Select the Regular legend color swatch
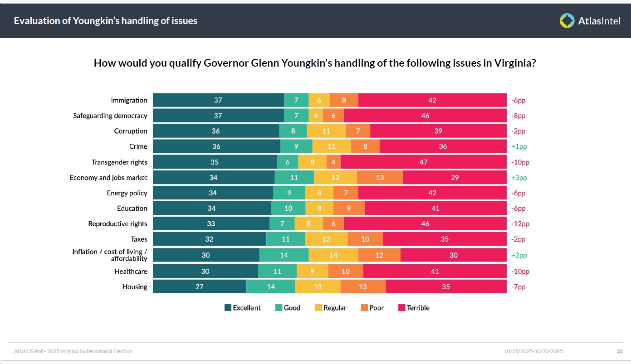Viewport: 631px width, 364px height. [318, 308]
